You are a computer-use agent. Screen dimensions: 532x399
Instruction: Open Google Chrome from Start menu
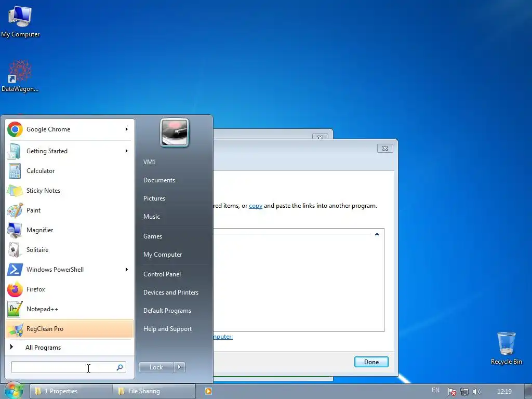pos(70,129)
